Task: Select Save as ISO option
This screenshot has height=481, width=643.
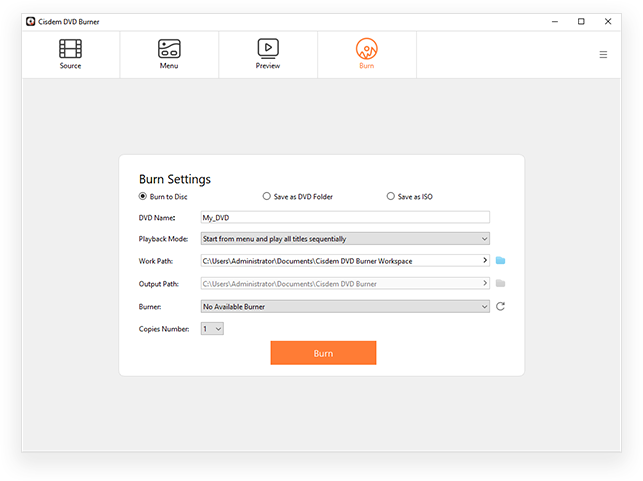Action: (x=391, y=197)
